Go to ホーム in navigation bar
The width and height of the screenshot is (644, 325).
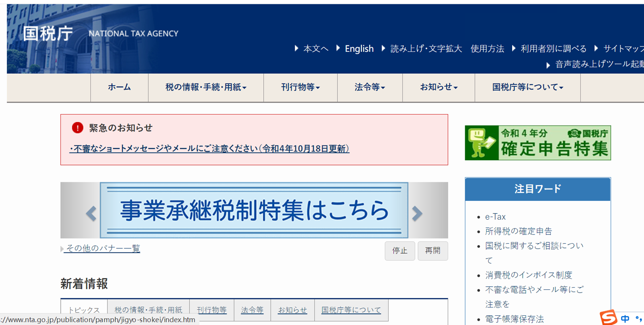click(119, 87)
